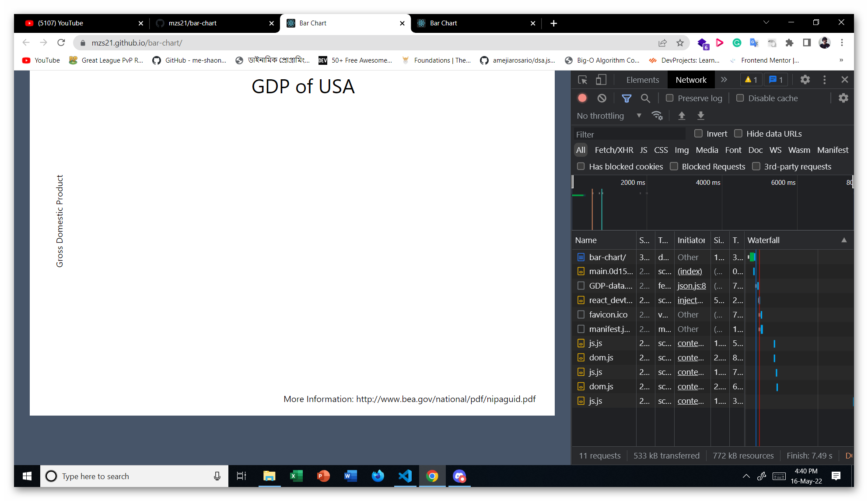Open Chrome bookmarks overflow chevron
The image size is (868, 501).
coord(840,60)
